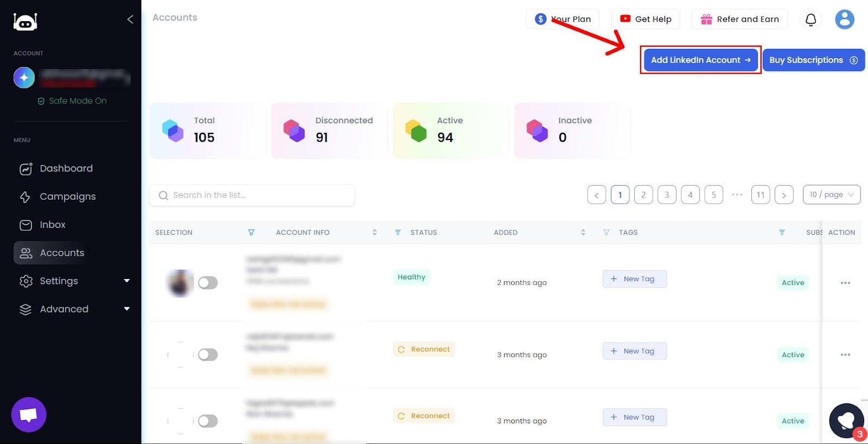Click Add LinkedIn Account button
Viewport: 868px width, 444px height.
pos(700,60)
